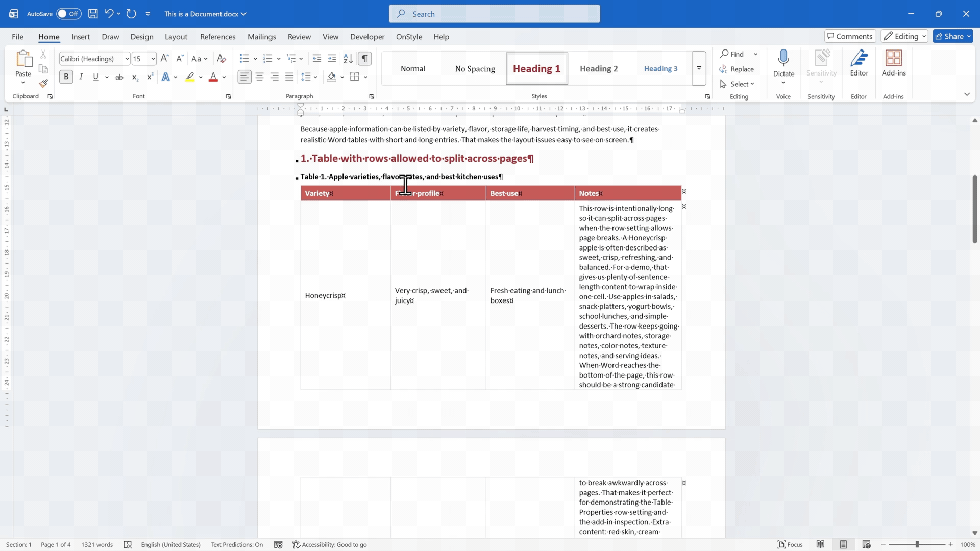Apply yellow text highlight color
Image resolution: width=980 pixels, height=551 pixels.
pos(190,77)
